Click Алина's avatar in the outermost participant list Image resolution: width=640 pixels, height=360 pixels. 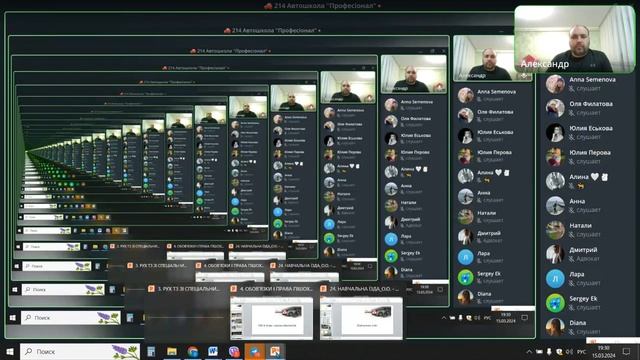[556, 181]
